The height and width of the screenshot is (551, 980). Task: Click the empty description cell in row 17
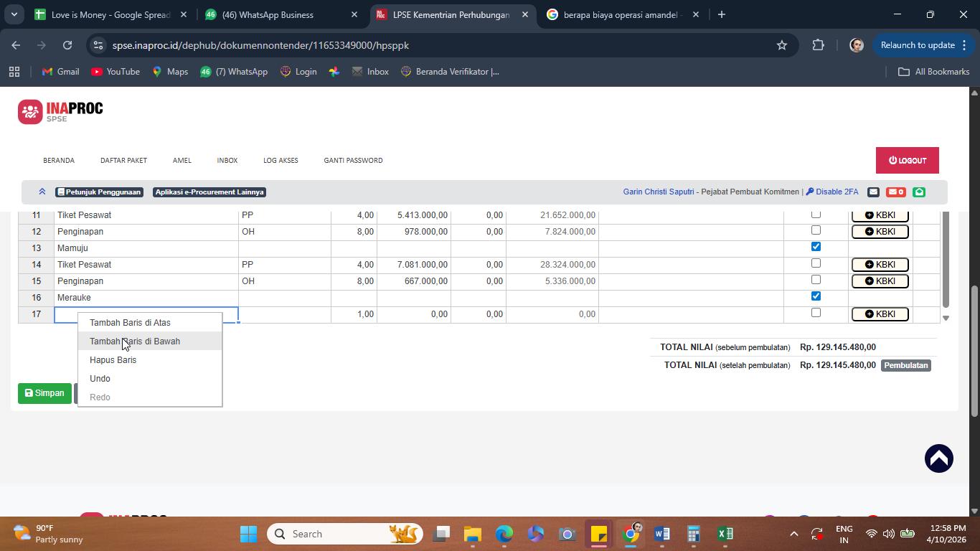pyautogui.click(x=146, y=314)
